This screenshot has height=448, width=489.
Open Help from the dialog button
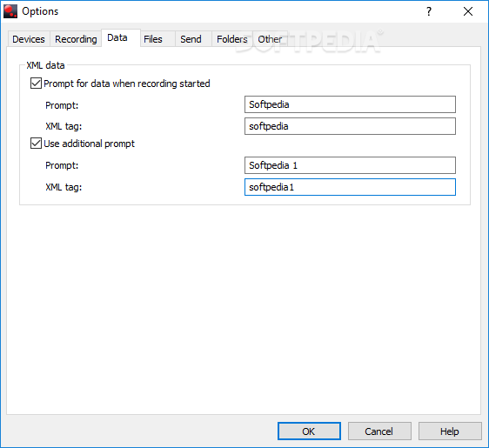coord(450,431)
